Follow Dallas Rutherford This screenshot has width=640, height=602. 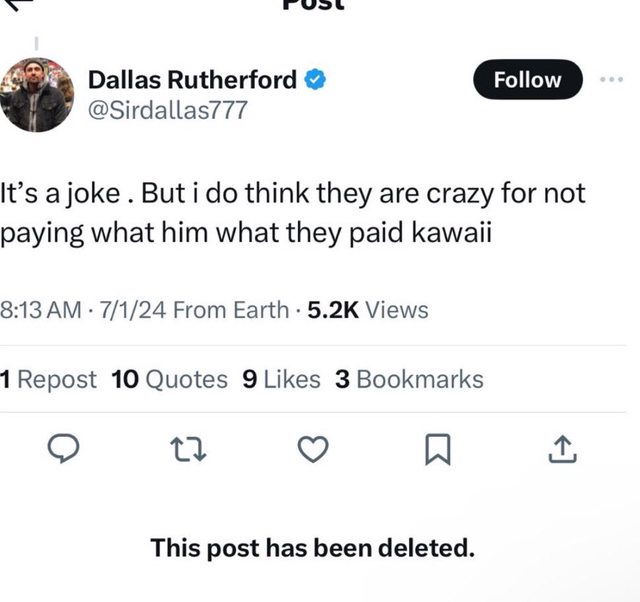point(527,80)
